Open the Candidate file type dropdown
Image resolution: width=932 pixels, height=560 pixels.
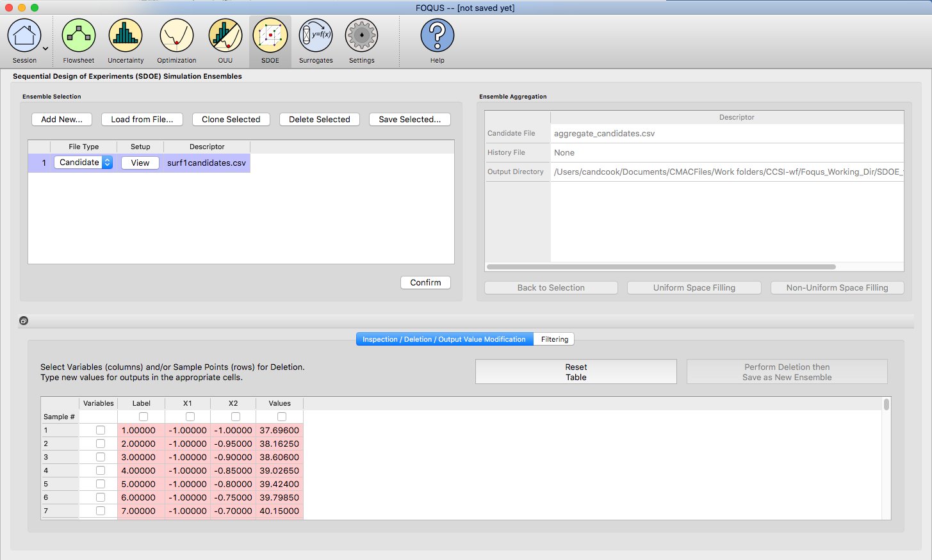point(83,163)
